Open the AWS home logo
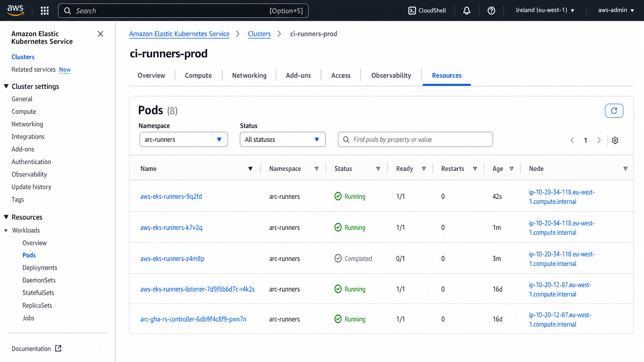Image resolution: width=644 pixels, height=362 pixels. [x=15, y=10]
